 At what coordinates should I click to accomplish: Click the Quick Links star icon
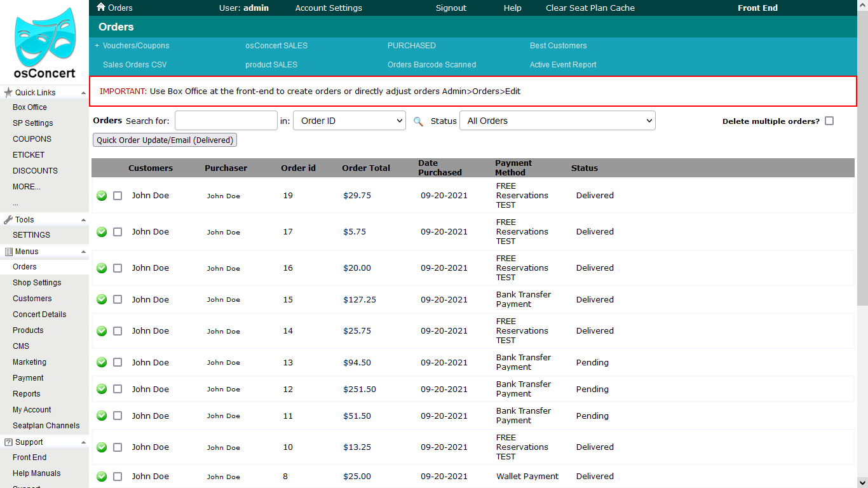8,93
